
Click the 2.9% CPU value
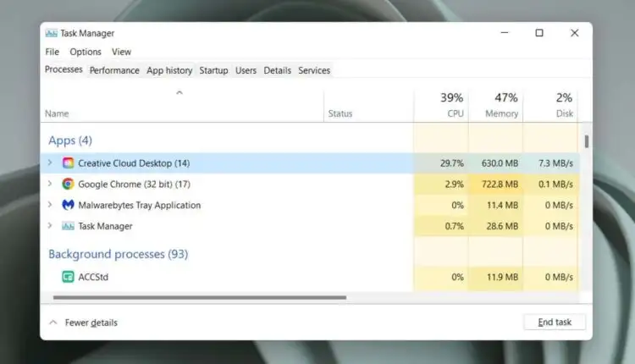pyautogui.click(x=454, y=185)
